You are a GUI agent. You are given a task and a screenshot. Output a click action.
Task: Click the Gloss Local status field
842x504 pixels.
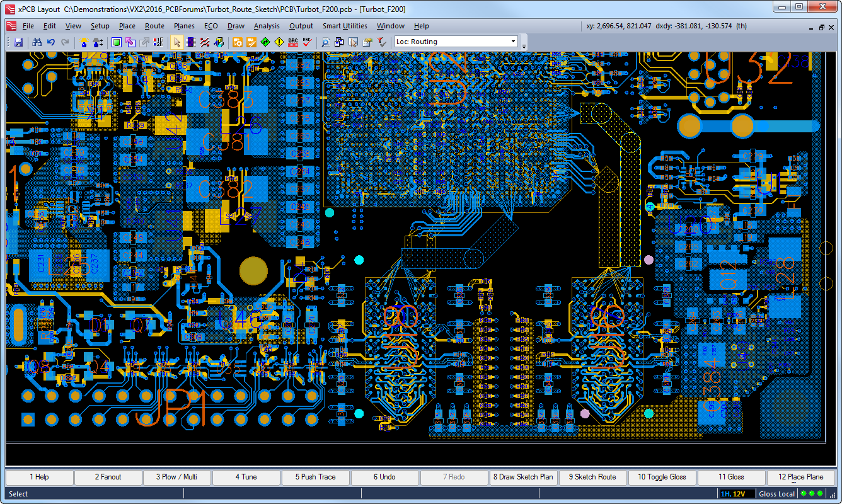coord(776,493)
